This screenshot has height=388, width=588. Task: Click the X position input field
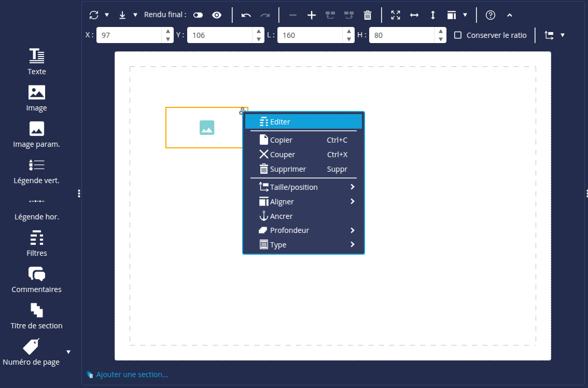click(130, 35)
